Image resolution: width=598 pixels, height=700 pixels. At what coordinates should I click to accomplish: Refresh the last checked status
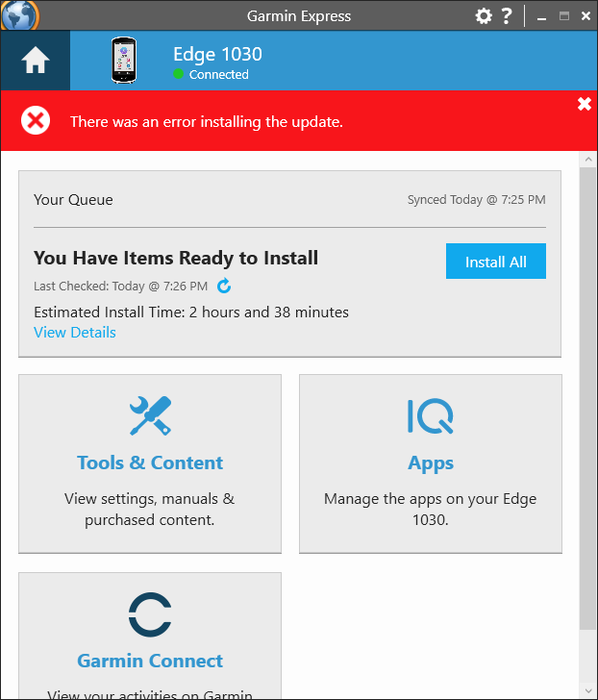224,286
